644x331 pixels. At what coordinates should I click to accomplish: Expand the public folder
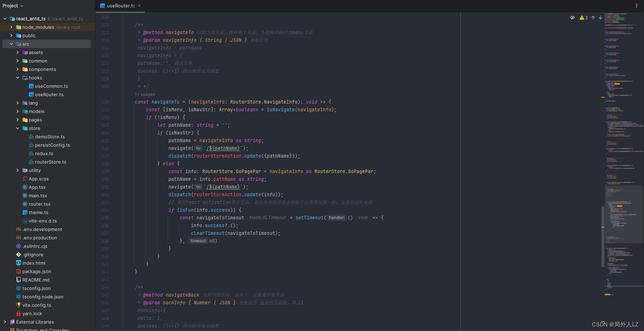coord(11,35)
